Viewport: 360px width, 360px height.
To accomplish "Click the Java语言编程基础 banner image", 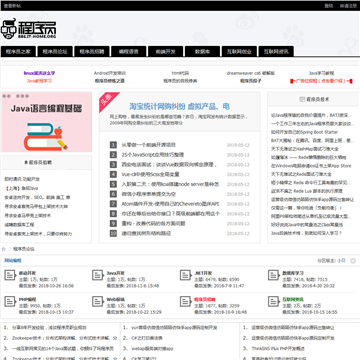I will point(46,122).
